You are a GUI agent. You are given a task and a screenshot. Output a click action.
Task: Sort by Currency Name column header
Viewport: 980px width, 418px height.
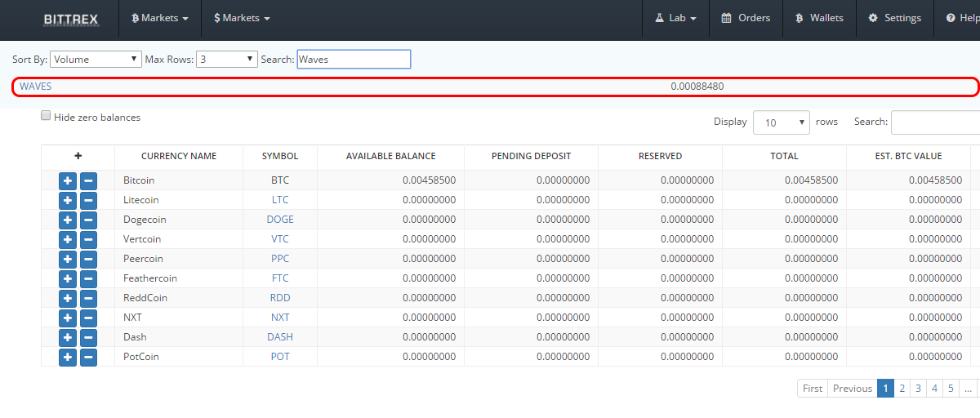click(x=179, y=156)
